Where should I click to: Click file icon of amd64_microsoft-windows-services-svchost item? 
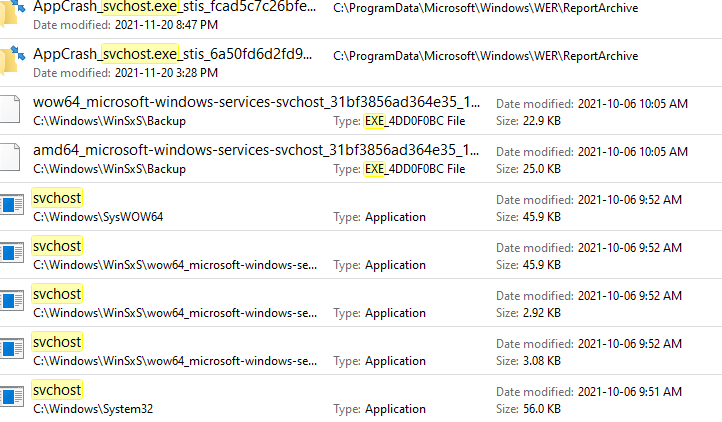(x=10, y=157)
